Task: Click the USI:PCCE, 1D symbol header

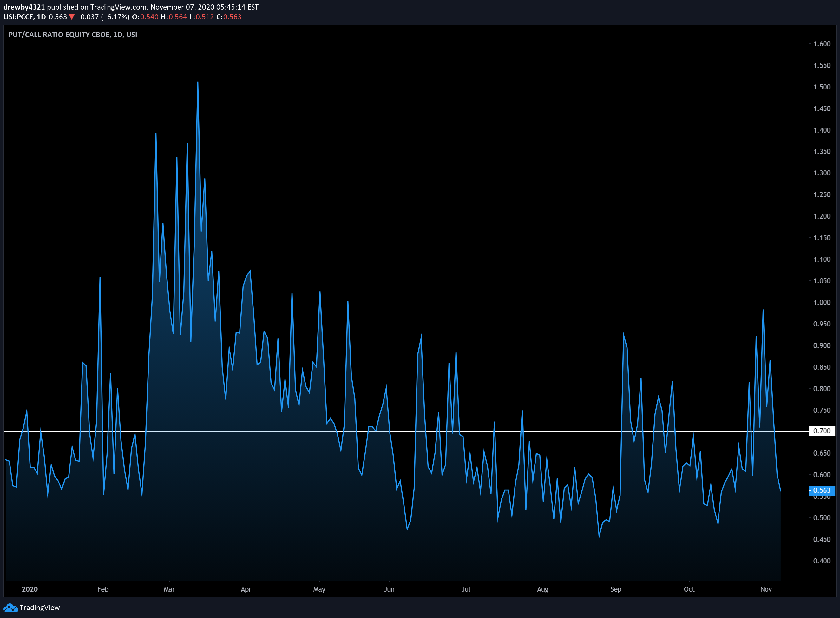Action: click(x=25, y=17)
